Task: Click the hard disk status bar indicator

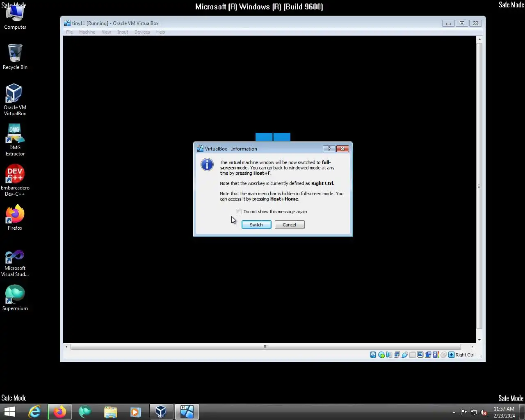Action: point(373,355)
